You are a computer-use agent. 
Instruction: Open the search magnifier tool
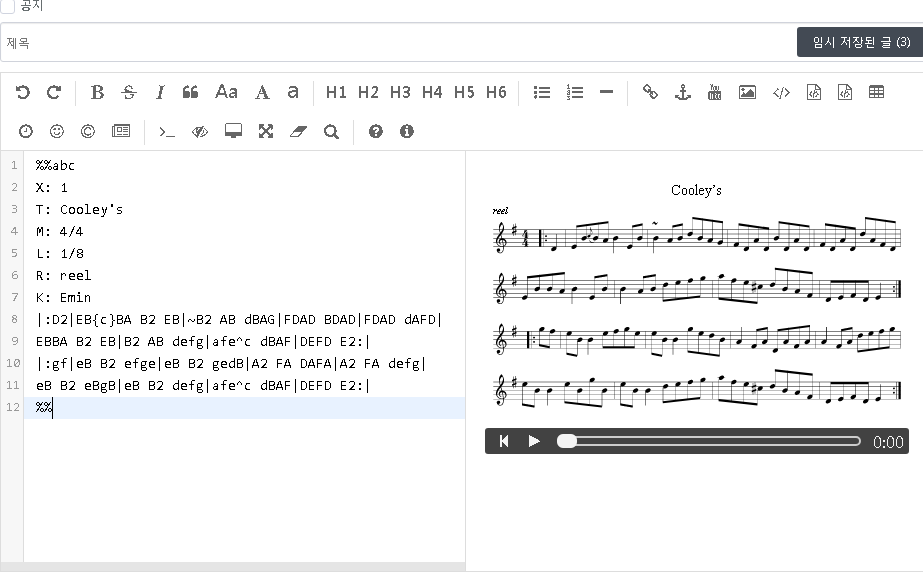pyautogui.click(x=331, y=131)
